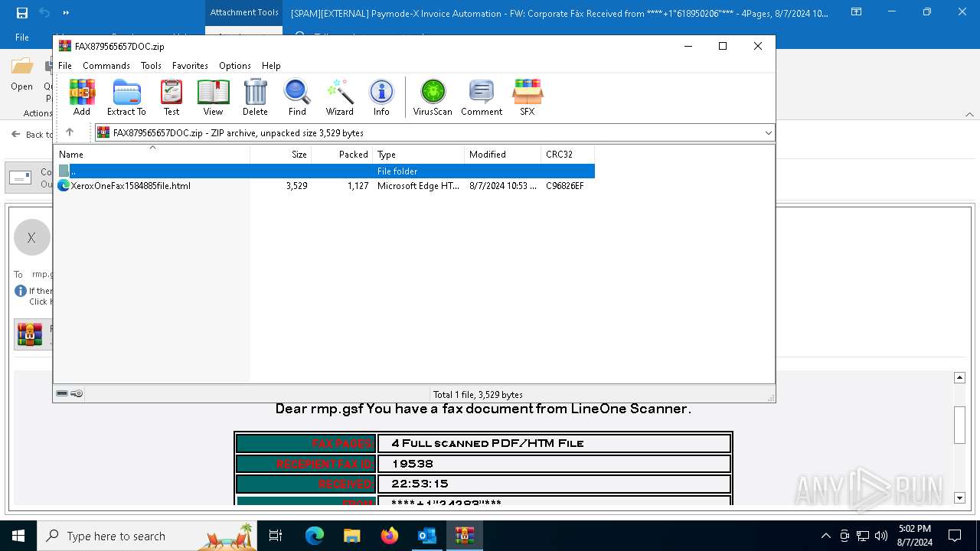Screen dimensions: 980x551
Task: Open the notifications center icon
Action: 955,536
